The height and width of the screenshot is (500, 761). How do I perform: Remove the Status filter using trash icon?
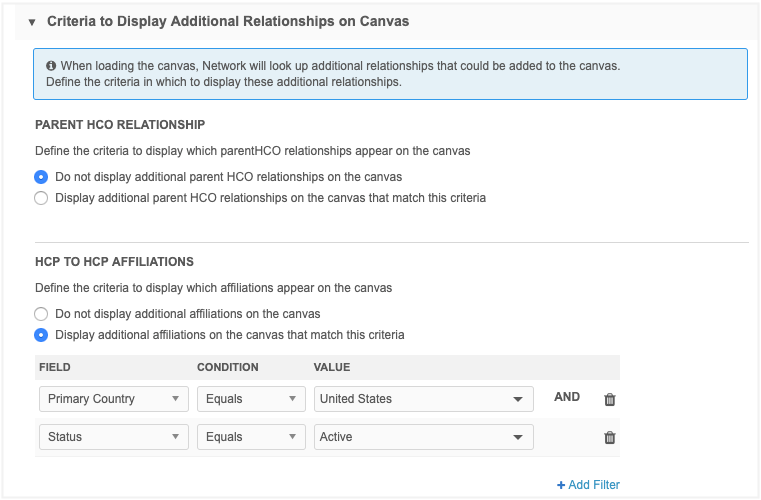coord(610,437)
